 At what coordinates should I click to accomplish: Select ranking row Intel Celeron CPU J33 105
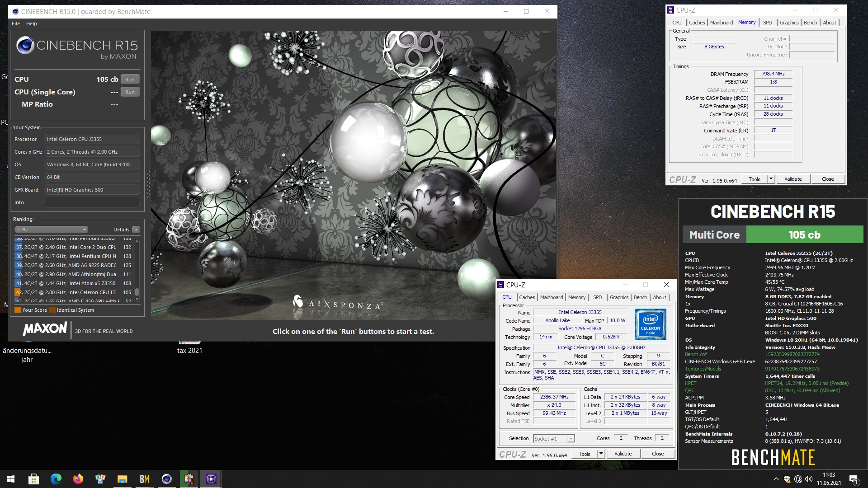(74, 292)
